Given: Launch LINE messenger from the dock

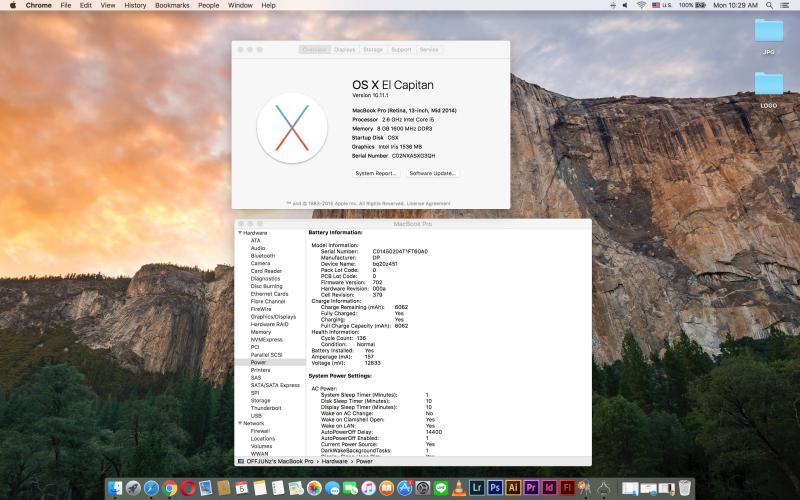Looking at the screenshot, I should tap(441, 488).
